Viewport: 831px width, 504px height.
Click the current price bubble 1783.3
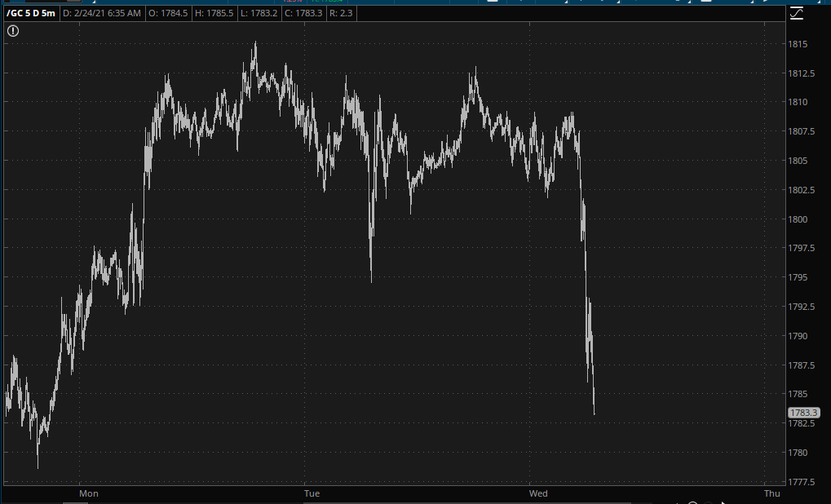click(803, 413)
